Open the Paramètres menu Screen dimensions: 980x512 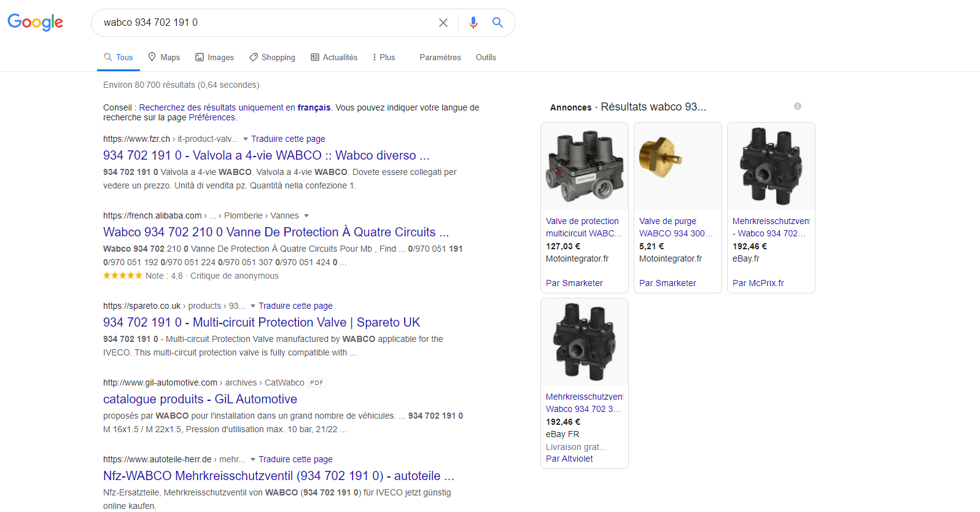440,57
